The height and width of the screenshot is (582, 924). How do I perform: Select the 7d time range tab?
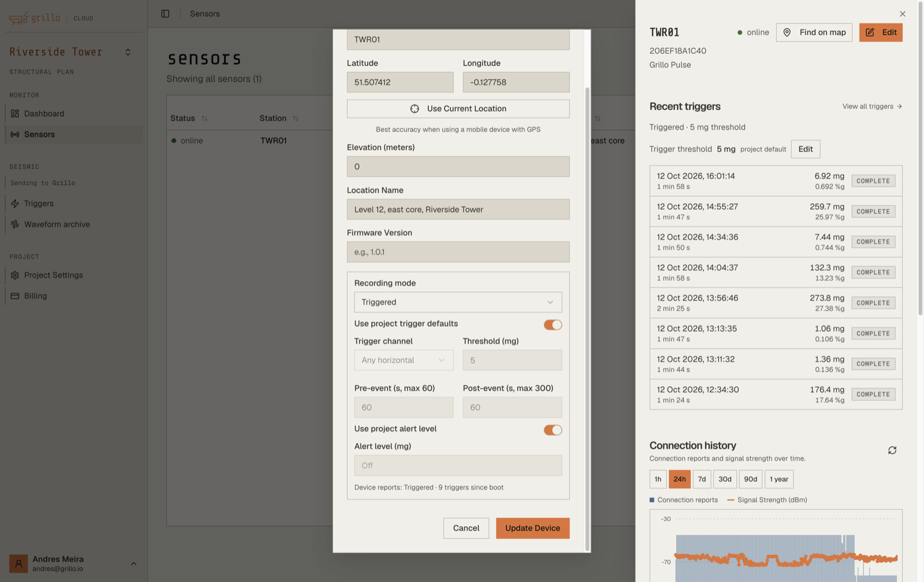(702, 479)
